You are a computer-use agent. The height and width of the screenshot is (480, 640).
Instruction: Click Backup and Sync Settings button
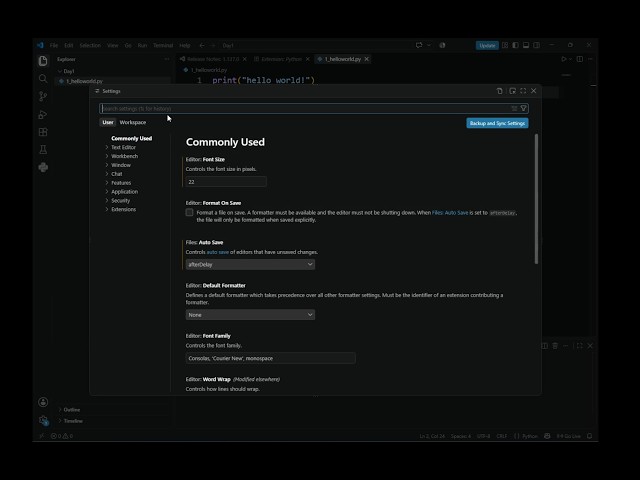click(x=497, y=123)
